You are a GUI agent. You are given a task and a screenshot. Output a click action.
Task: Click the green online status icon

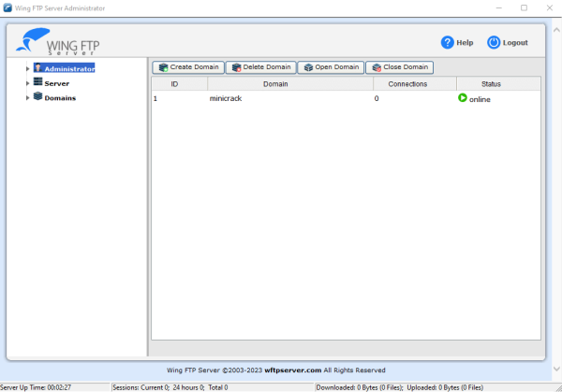(x=463, y=97)
